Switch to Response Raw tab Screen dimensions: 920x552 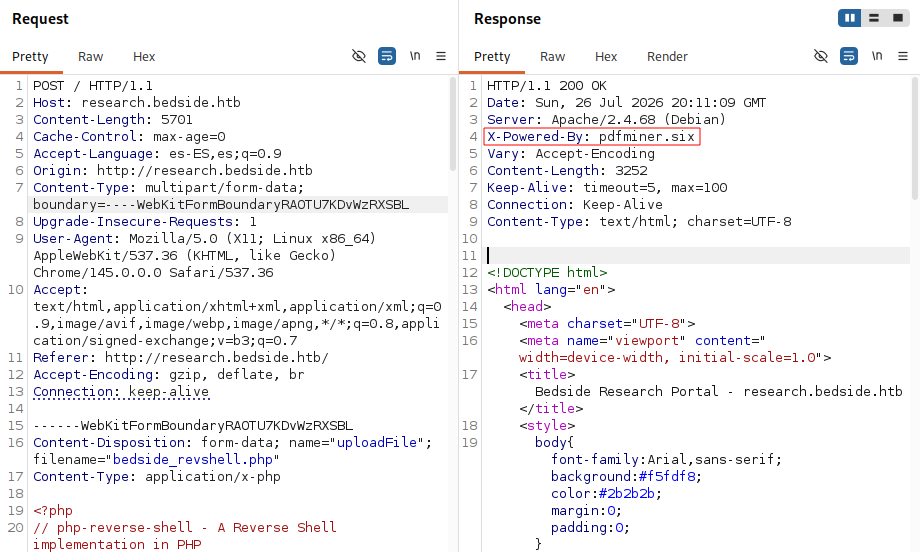[x=552, y=57]
